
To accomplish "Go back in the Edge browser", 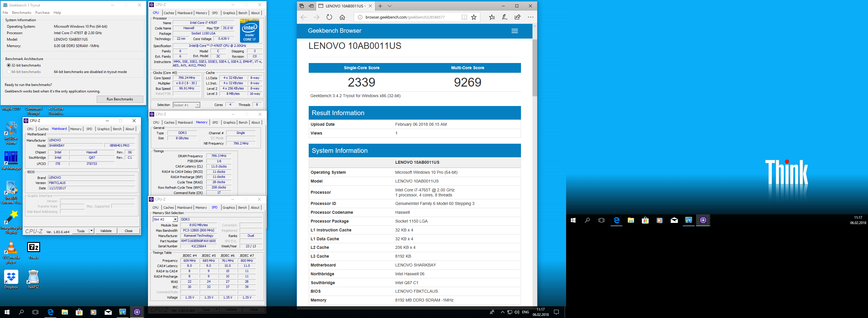I will (303, 17).
